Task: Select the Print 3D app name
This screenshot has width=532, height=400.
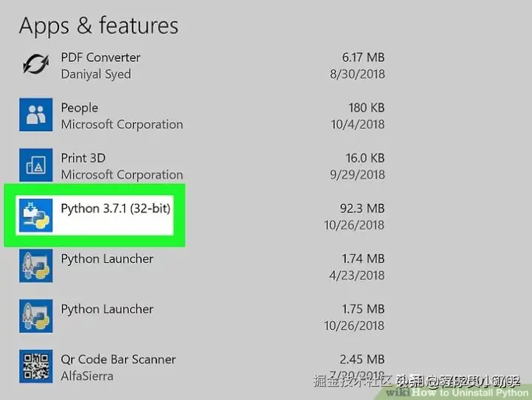Action: pyautogui.click(x=83, y=158)
